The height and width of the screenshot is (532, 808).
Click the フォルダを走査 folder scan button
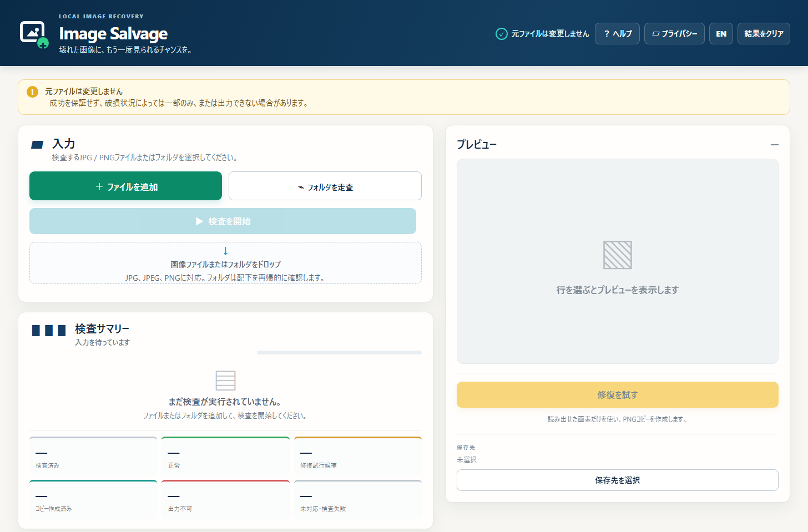[x=325, y=186]
